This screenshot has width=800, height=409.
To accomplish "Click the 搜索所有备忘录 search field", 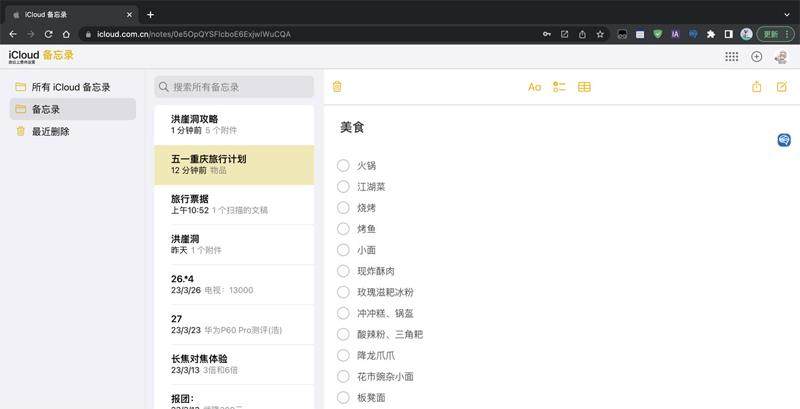I will pos(234,87).
